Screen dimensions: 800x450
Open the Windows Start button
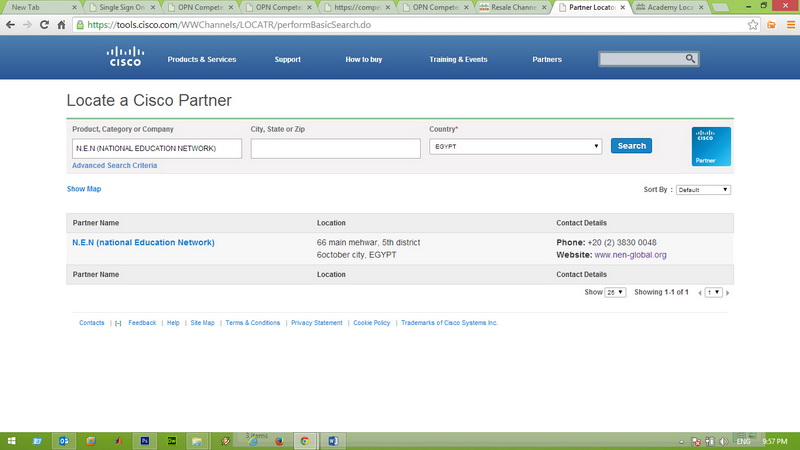(11, 441)
